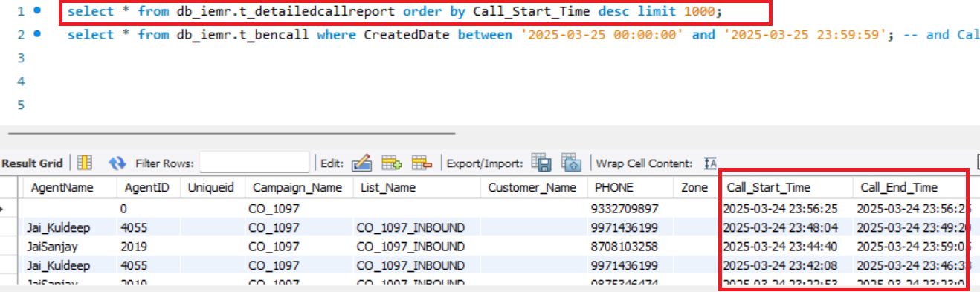The height and width of the screenshot is (292, 980).
Task: Click the Filter Rows input field
Action: pos(254,163)
